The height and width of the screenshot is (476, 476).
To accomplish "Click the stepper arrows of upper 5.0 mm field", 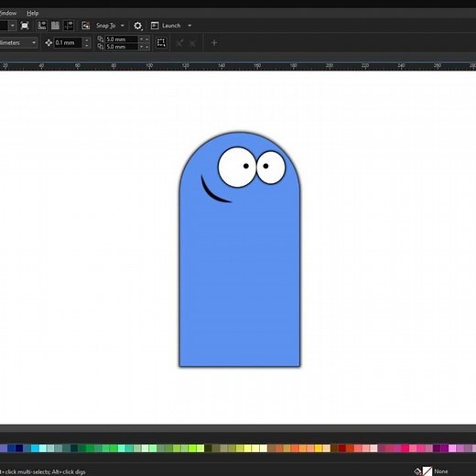I will [144, 39].
